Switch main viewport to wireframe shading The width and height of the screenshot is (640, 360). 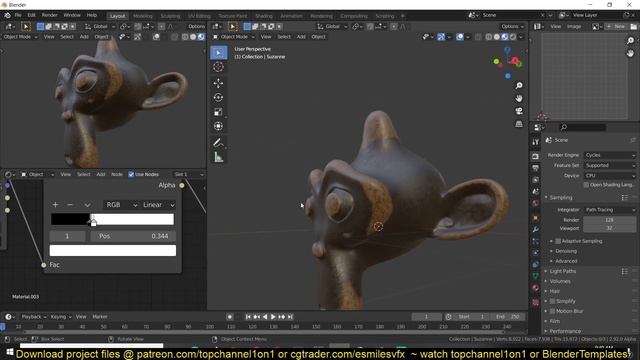[489, 37]
